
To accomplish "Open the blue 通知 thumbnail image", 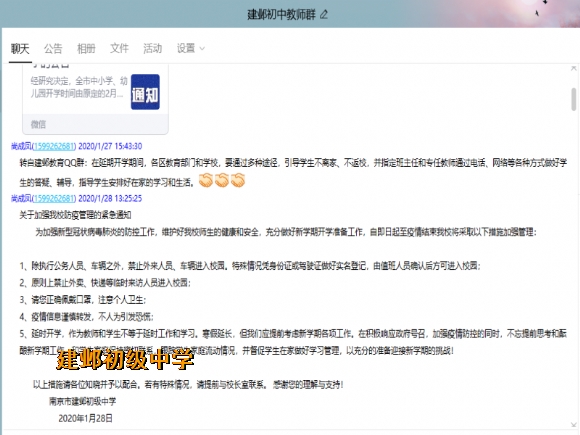I will 145,92.
